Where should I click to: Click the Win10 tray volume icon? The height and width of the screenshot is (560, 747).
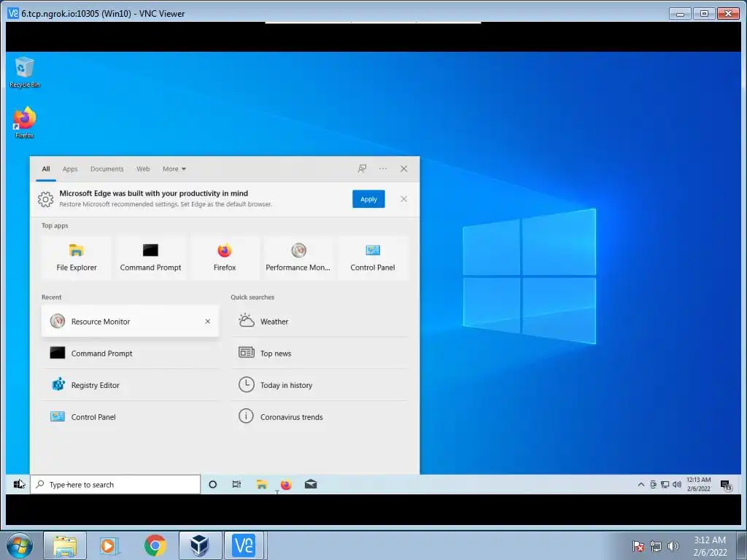point(676,485)
